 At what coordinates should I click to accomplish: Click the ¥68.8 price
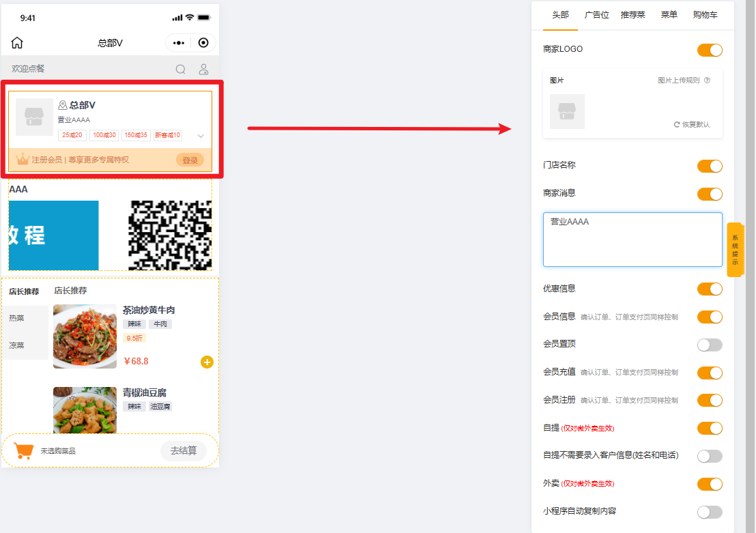point(136,361)
